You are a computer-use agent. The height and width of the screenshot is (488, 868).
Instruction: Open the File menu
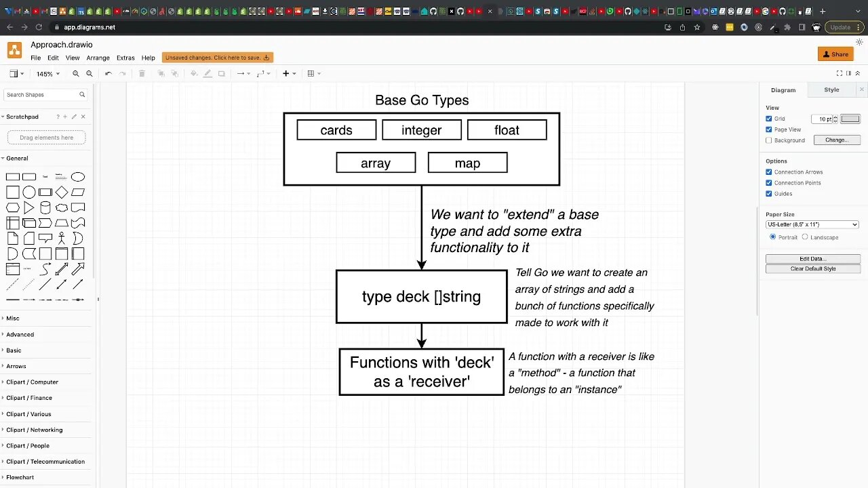pos(35,58)
